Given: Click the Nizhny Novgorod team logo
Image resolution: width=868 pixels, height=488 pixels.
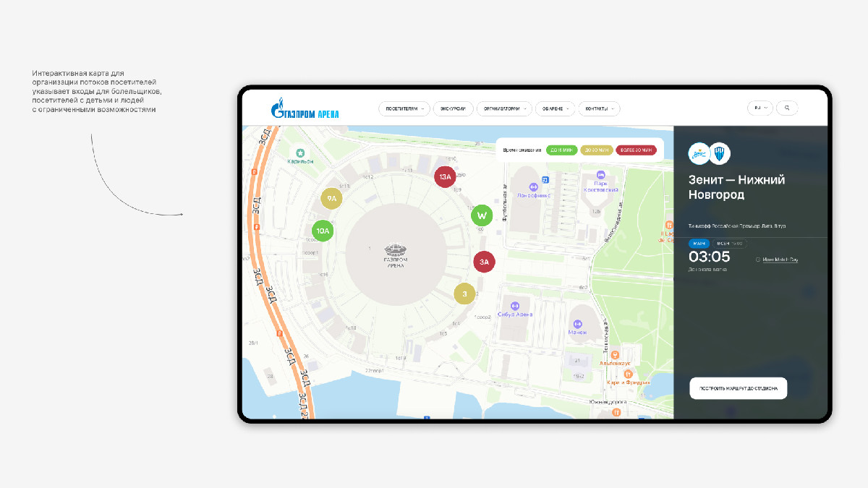Looking at the screenshot, I should pos(720,153).
